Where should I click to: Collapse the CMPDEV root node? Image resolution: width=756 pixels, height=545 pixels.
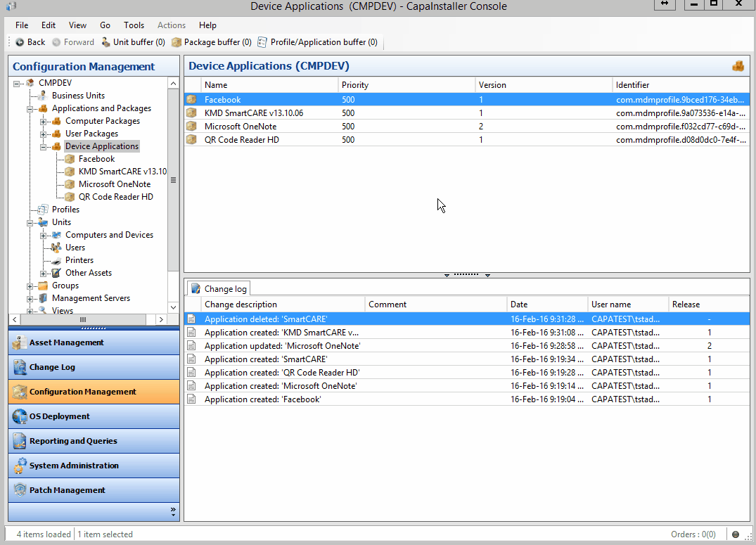click(x=16, y=84)
